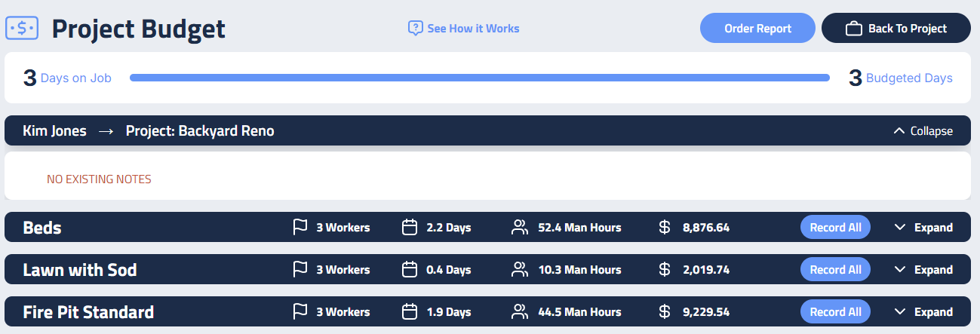The height and width of the screenshot is (334, 980).
Task: Click the flag icon in the Beds row
Action: point(300,227)
